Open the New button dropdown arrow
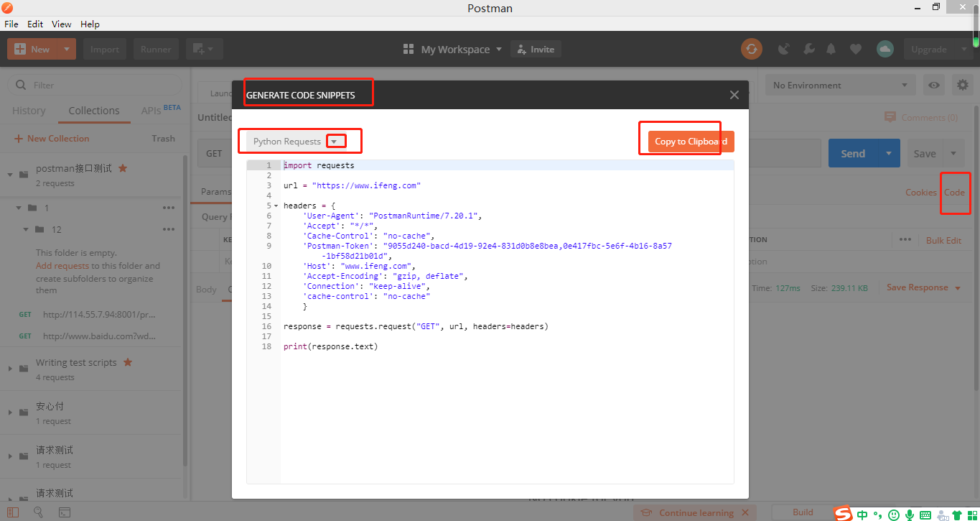This screenshot has width=980, height=521. 67,49
